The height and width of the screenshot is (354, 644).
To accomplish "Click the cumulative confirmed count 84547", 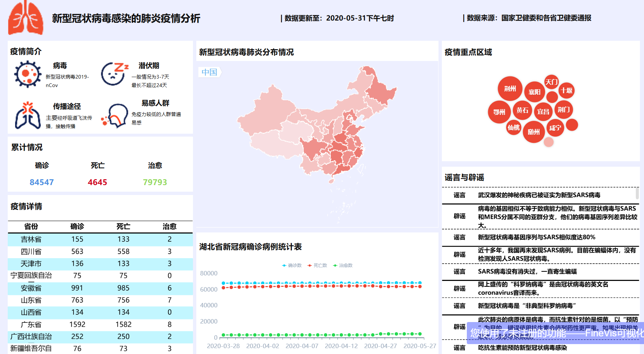I will click(42, 182).
